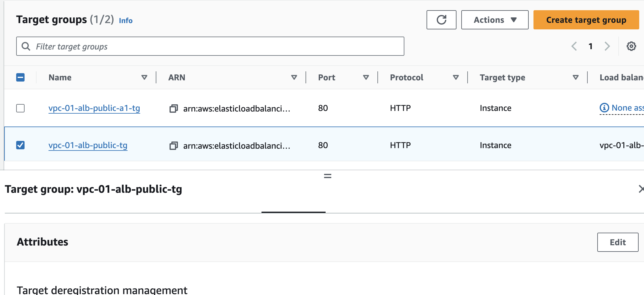Image resolution: width=644 pixels, height=295 pixels.
Task: Open the Actions dropdown menu
Action: (495, 20)
